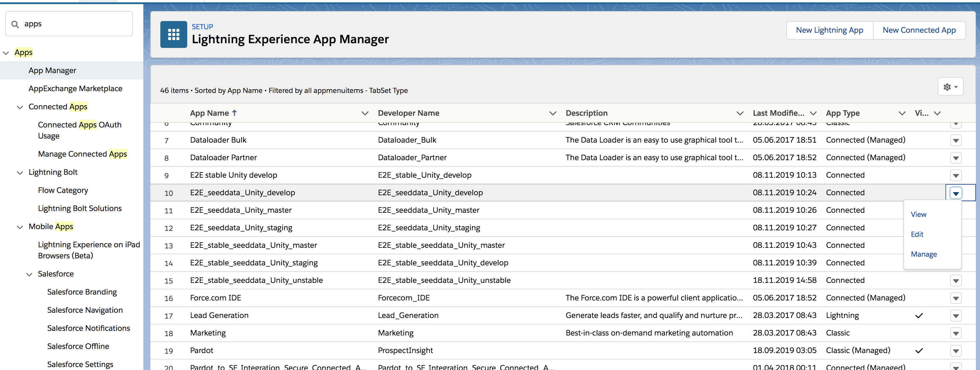Open Flow Category in sidebar
980x370 pixels.
coord(63,190)
